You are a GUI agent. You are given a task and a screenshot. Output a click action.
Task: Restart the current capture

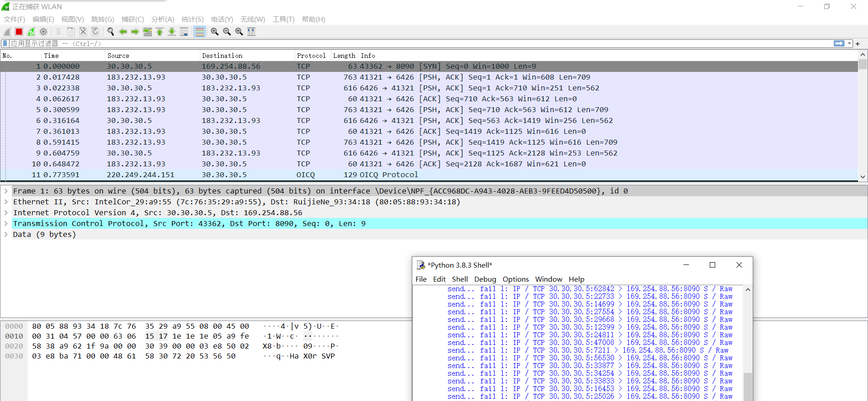pos(31,32)
